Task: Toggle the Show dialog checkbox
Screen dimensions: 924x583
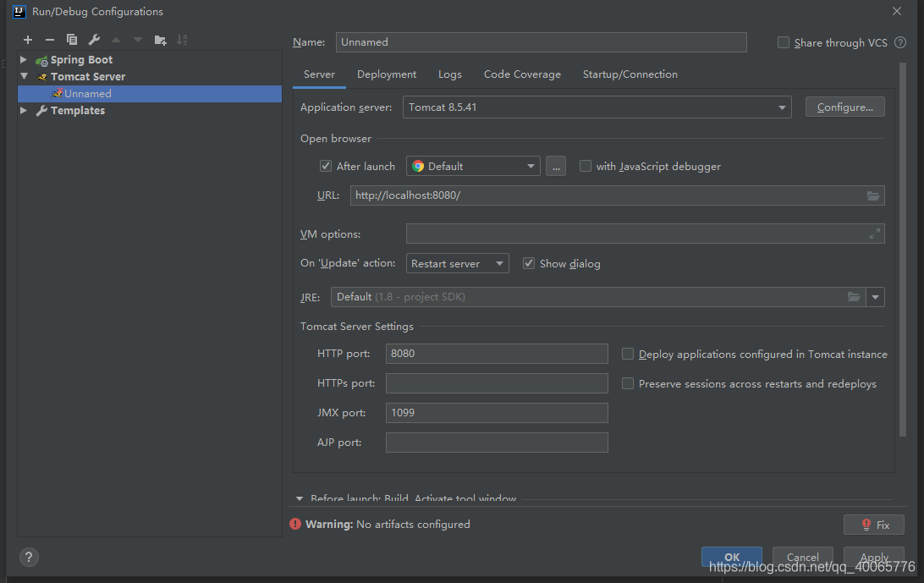Action: (x=529, y=264)
